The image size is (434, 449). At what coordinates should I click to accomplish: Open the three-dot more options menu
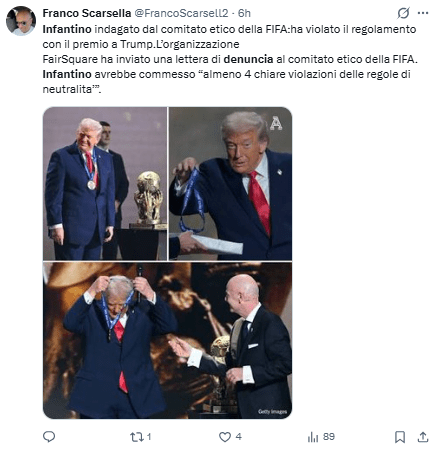click(423, 13)
